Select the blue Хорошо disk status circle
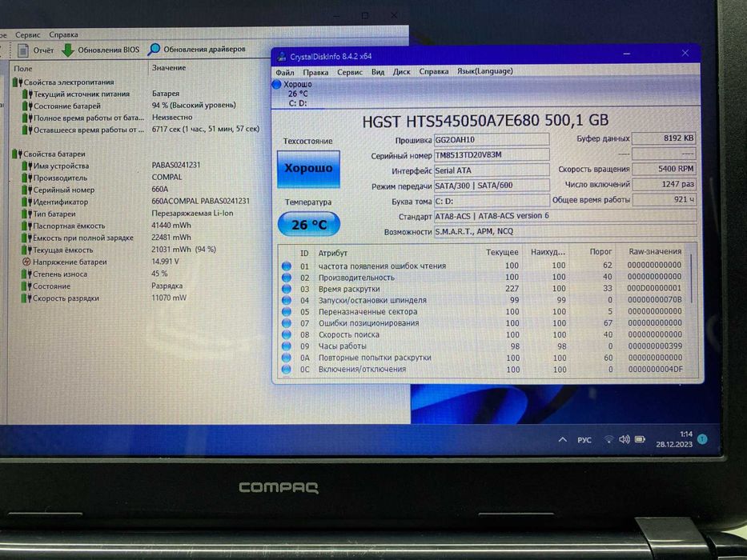 click(276, 84)
